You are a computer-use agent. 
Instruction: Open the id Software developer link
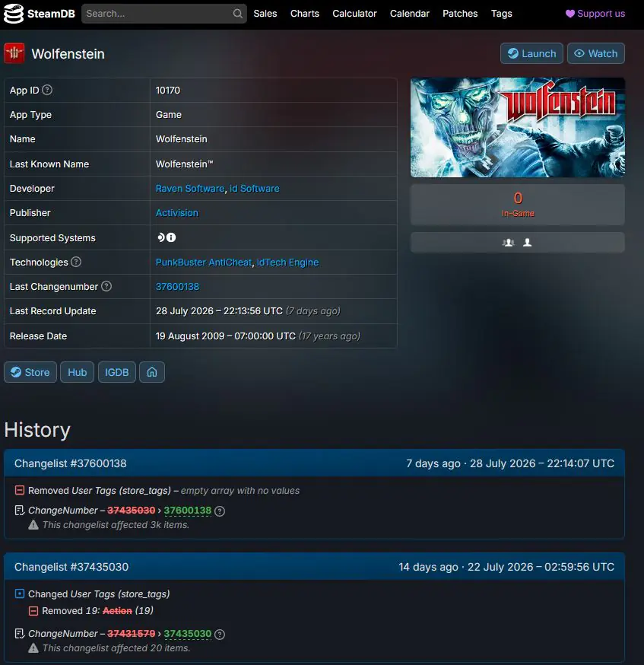click(x=254, y=188)
